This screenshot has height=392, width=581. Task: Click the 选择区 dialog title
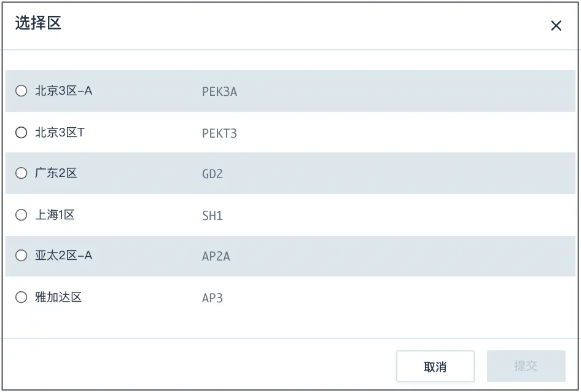tap(38, 24)
